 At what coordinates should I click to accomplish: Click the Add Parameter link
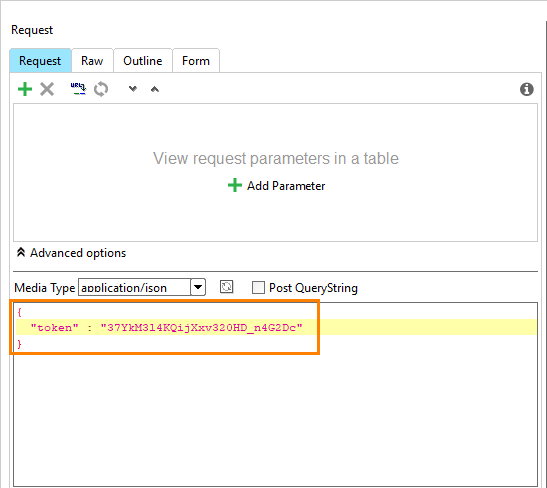click(276, 186)
